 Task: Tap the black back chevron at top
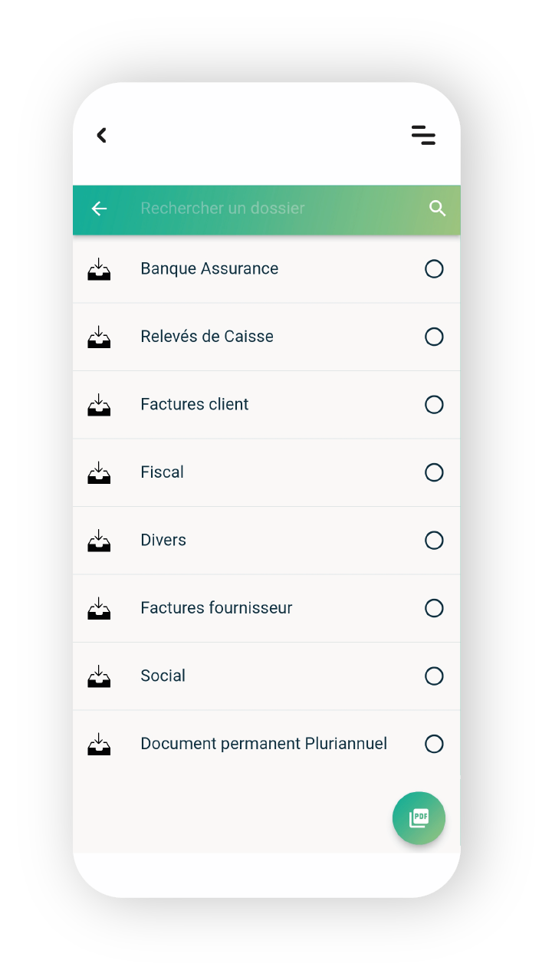coord(101,135)
